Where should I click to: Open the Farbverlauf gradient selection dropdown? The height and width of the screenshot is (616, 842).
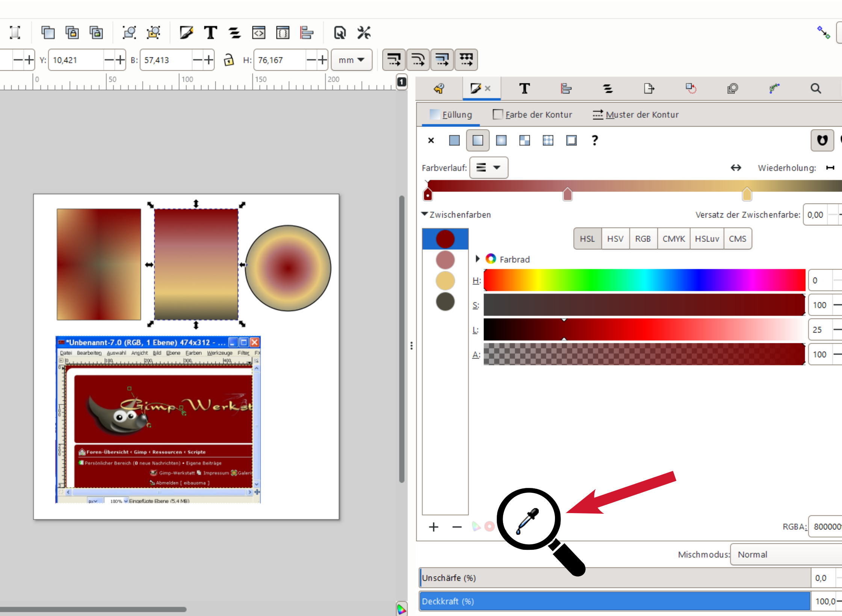(x=488, y=168)
